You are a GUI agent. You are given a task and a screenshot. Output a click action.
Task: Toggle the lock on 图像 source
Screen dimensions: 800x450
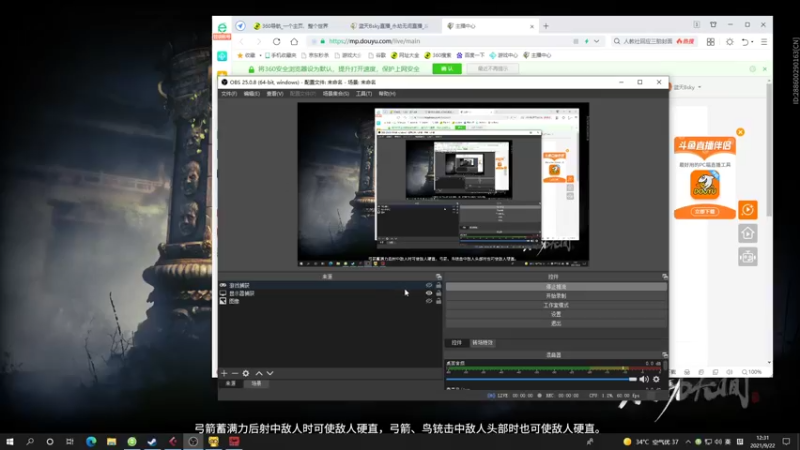point(438,301)
